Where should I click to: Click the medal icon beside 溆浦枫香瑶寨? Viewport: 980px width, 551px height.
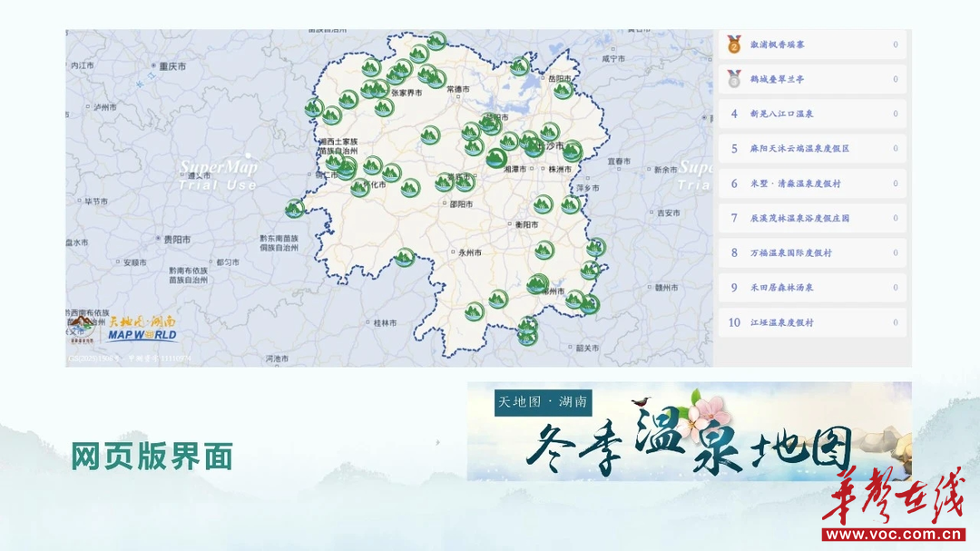(734, 44)
